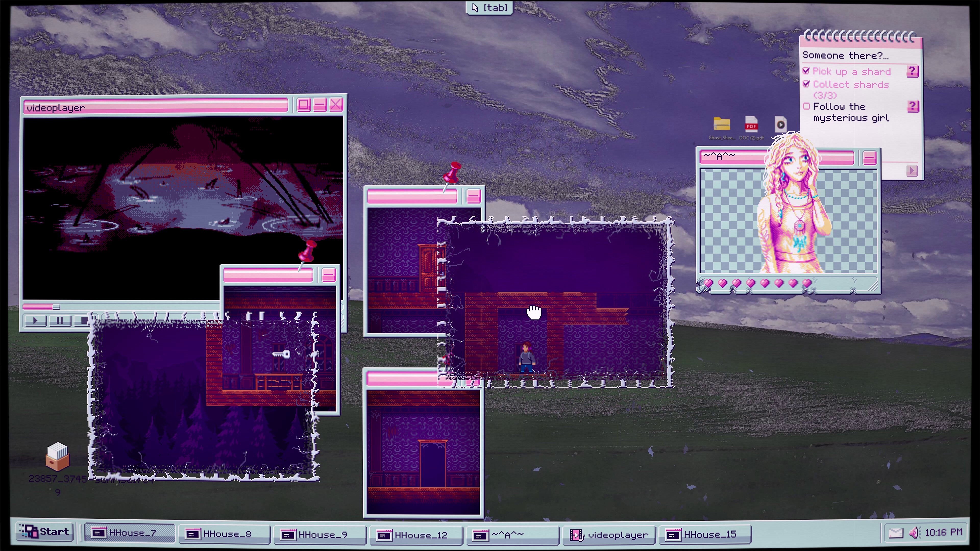Click the 'Collect shards (3/3)' task text
Image resolution: width=980 pixels, height=551 pixels.
pos(851,89)
